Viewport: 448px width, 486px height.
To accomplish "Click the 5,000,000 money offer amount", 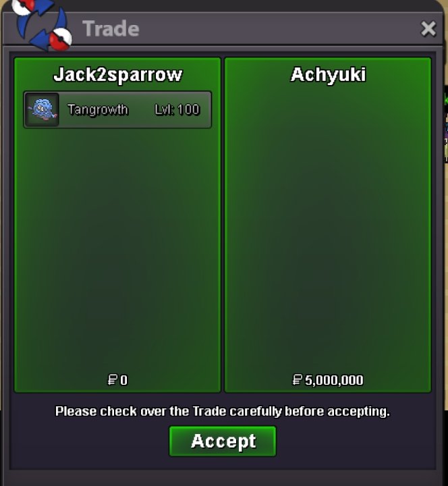I will [x=334, y=380].
